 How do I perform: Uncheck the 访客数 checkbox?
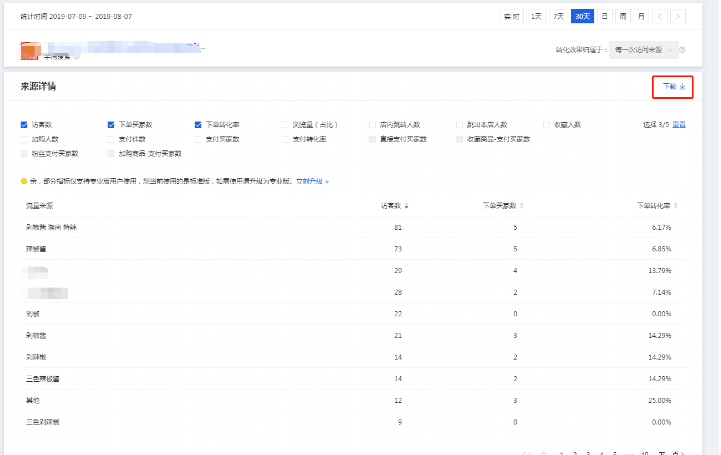(24, 125)
